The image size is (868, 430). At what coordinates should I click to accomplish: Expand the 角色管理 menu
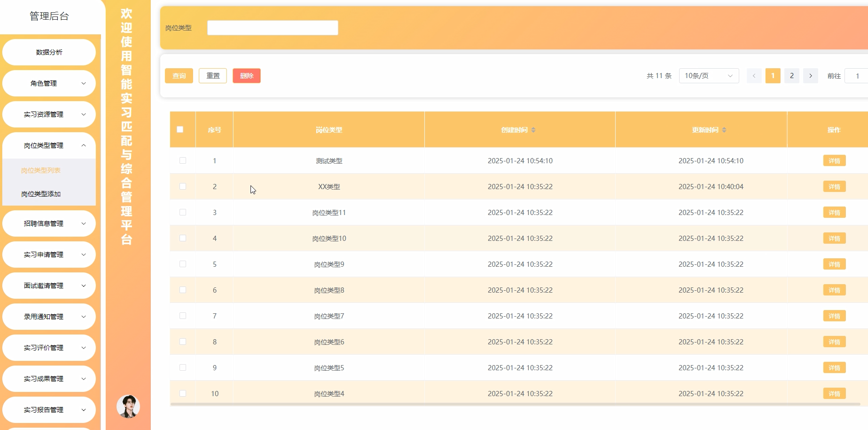pyautogui.click(x=49, y=83)
